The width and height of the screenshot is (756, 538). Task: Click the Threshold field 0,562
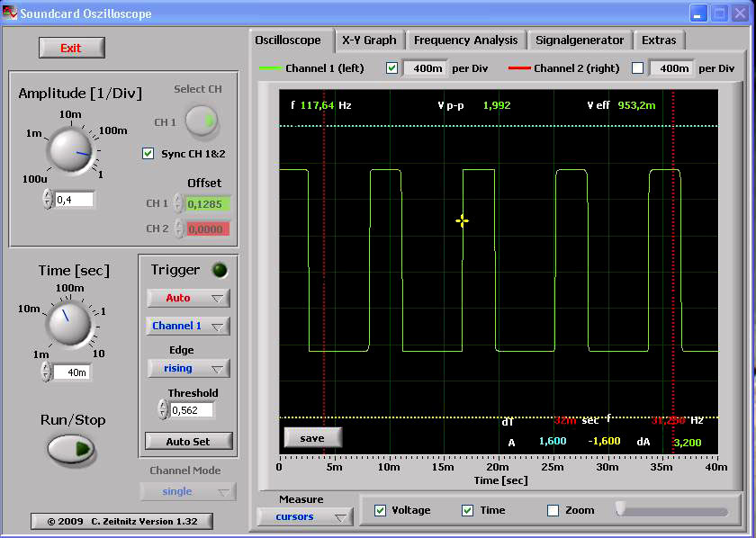(192, 410)
